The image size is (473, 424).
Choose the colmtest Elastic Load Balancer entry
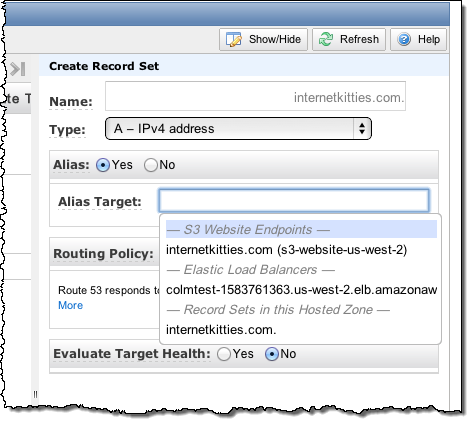301,290
